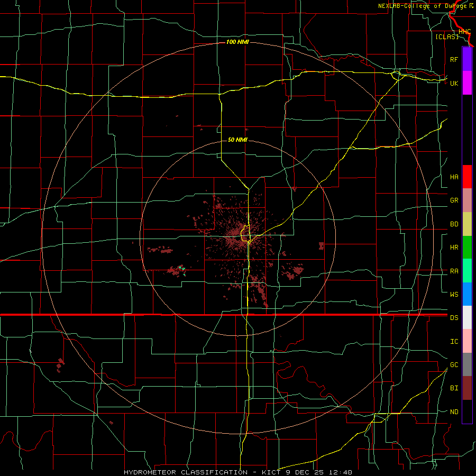Viewport: 476px width, 476px height.
Task: Click the GR salmon legend swatch
Action: 467,200
